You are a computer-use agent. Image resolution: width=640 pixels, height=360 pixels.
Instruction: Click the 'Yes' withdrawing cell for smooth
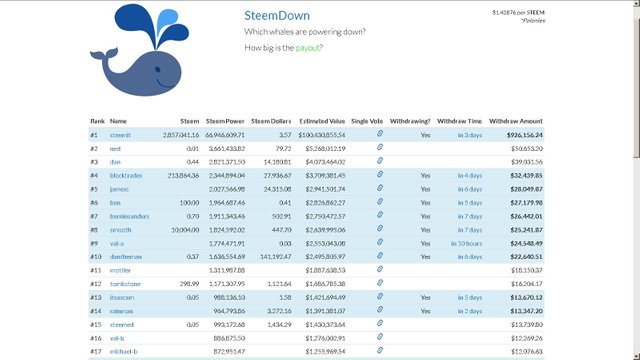click(425, 230)
